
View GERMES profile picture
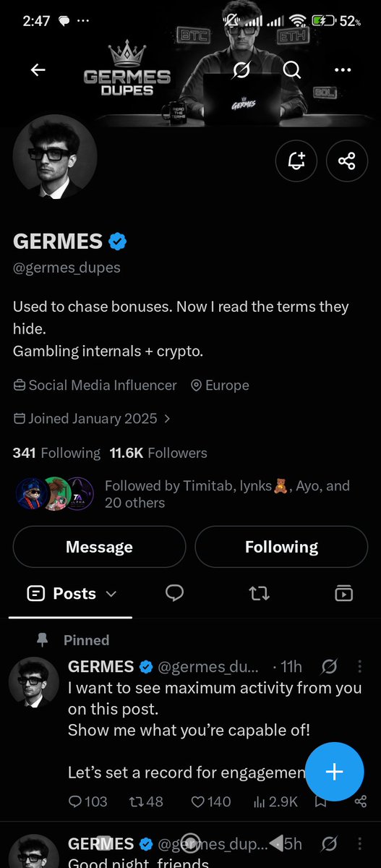tap(54, 156)
